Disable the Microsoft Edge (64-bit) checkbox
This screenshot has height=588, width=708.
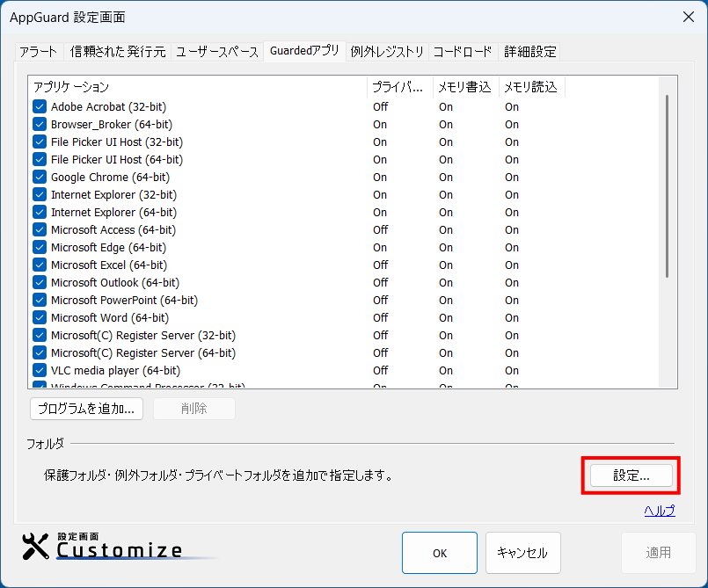click(x=40, y=247)
